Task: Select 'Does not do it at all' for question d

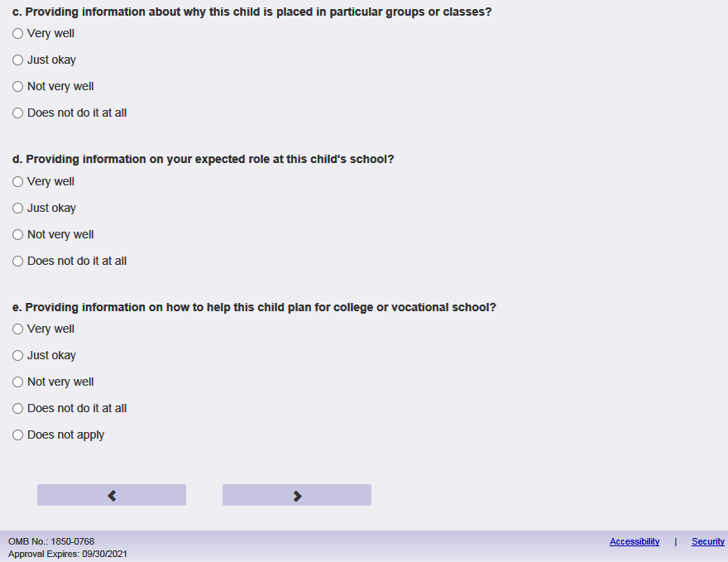Action: point(18,262)
